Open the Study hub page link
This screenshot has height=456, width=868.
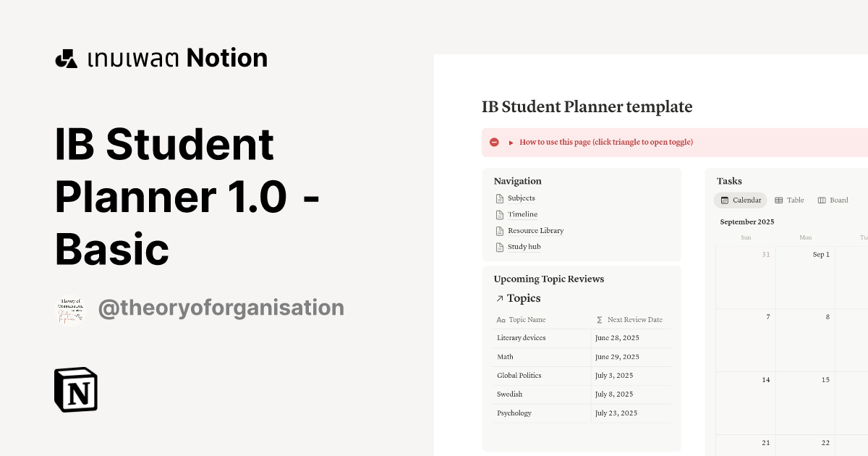(524, 246)
